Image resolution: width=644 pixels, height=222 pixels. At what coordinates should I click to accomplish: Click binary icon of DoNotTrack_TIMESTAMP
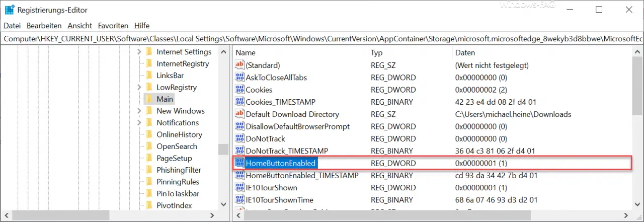[240, 151]
